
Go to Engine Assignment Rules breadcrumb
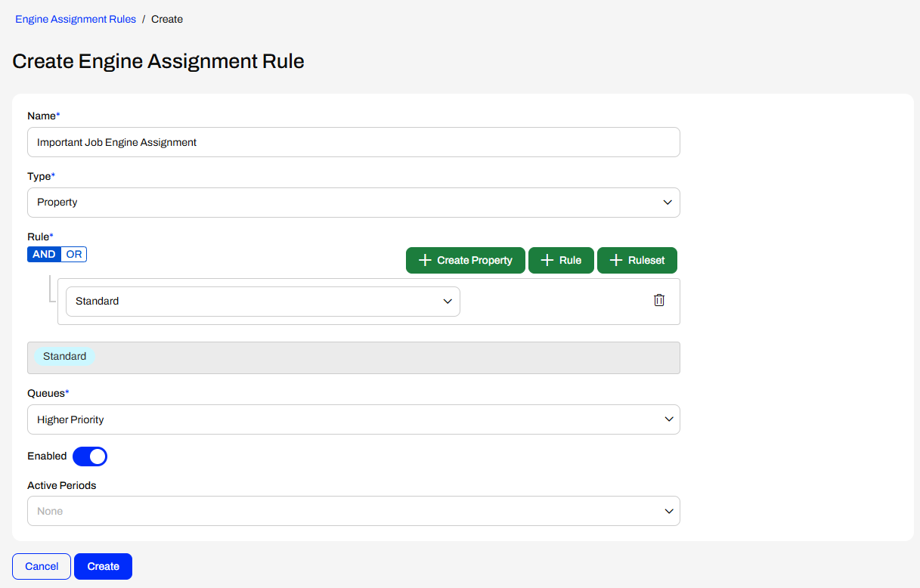coord(76,19)
